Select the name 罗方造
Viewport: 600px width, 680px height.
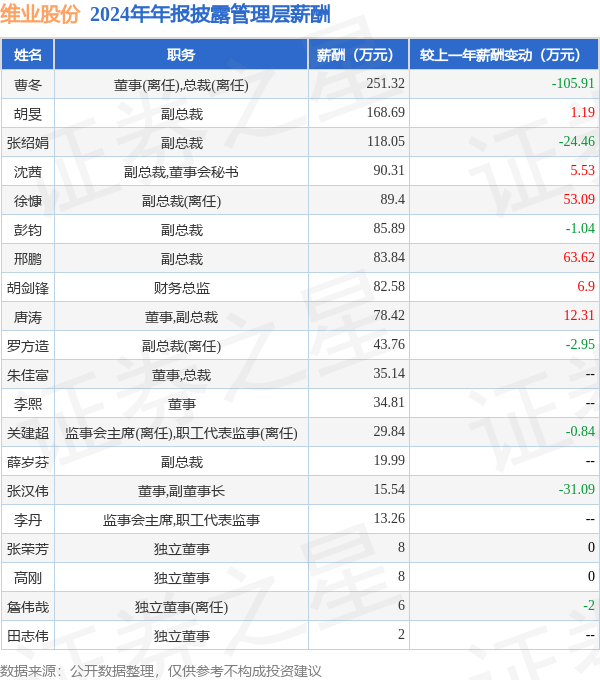[28, 347]
